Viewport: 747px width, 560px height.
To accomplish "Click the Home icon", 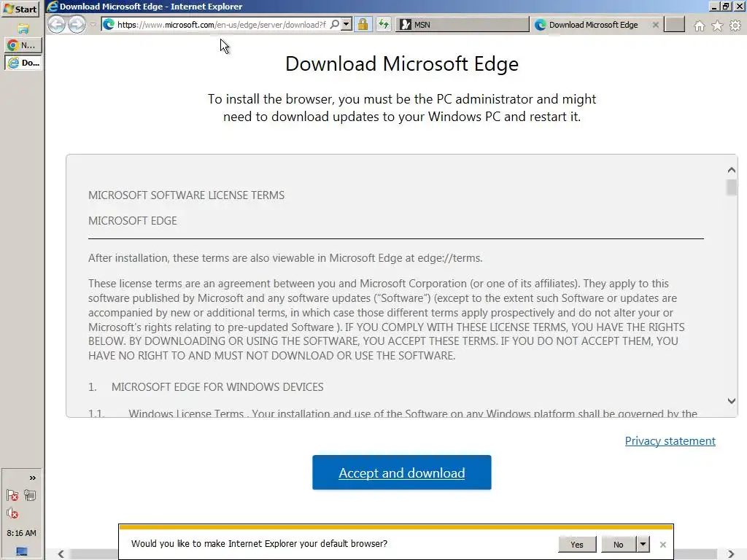I will (700, 26).
